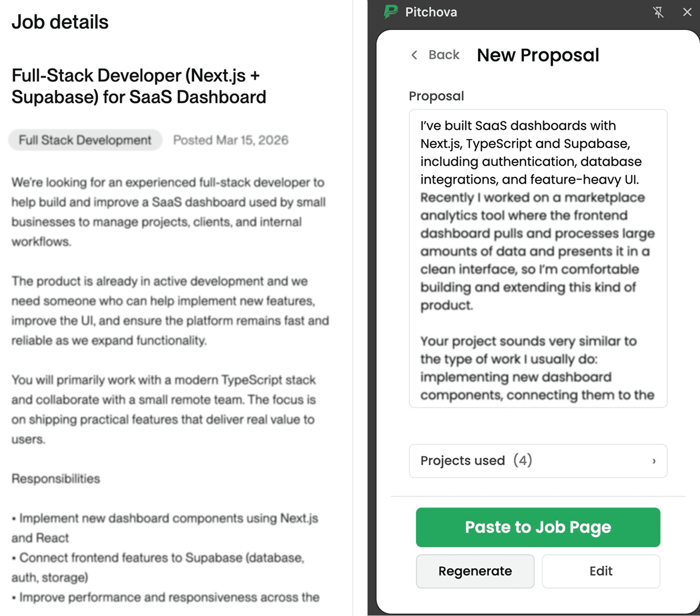Click the back chevron beside New Proposal
The image size is (700, 616).
click(x=414, y=55)
